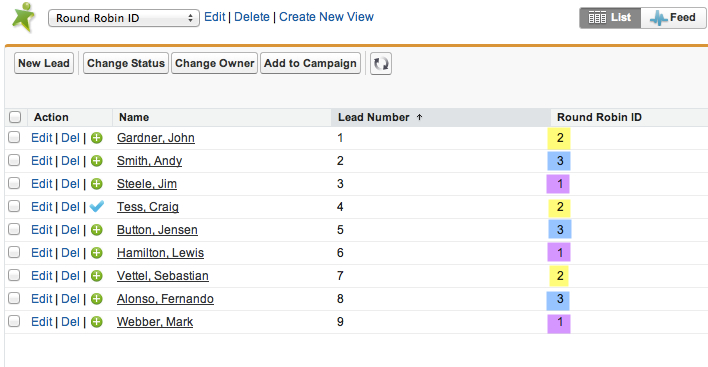Viewport: 708px width, 367px height.
Task: Click the green plus icon for Webber, Mark
Action: pos(97,322)
